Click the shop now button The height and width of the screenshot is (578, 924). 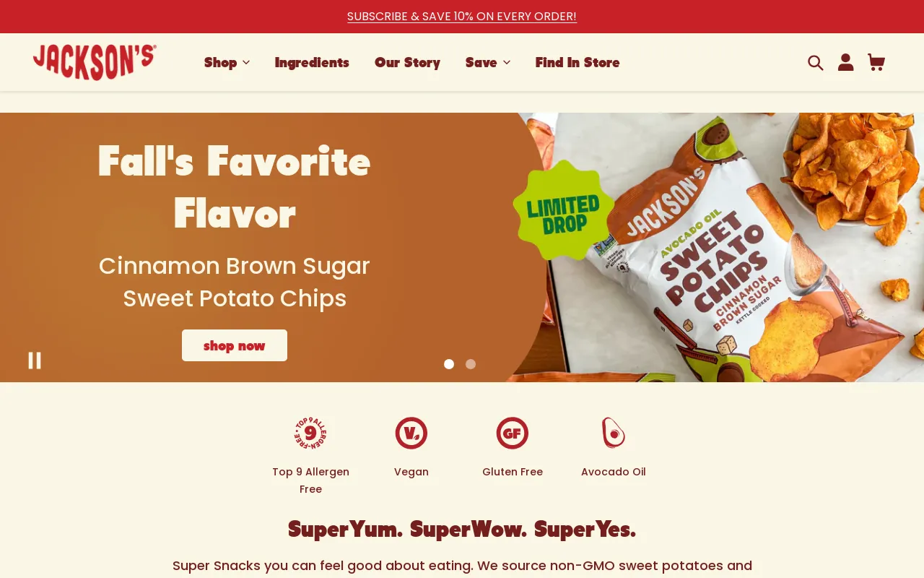[235, 345]
